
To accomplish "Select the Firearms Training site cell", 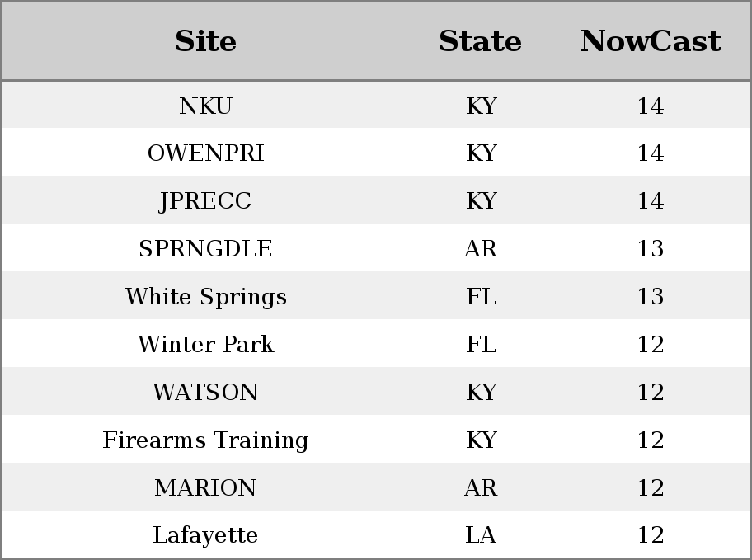I will tap(206, 440).
